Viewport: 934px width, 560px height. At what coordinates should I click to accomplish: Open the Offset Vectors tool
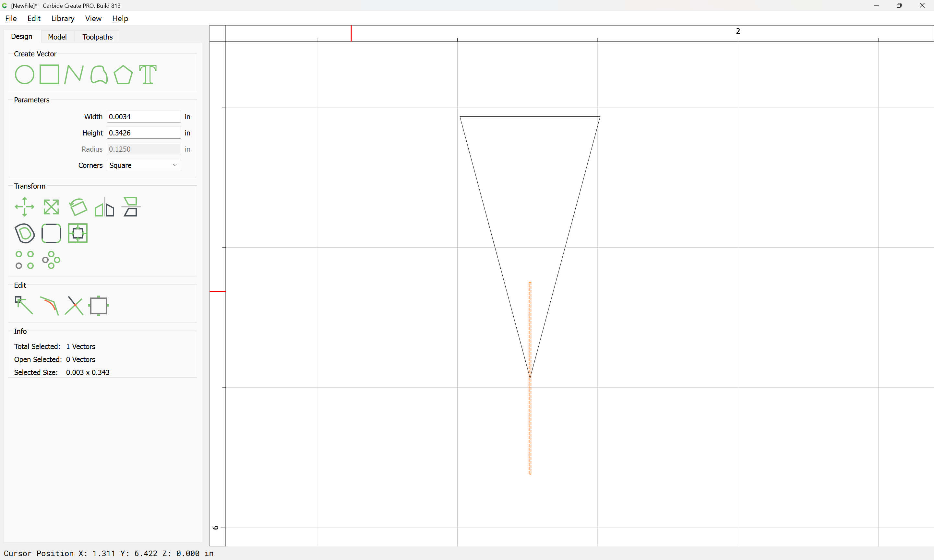pos(25,233)
